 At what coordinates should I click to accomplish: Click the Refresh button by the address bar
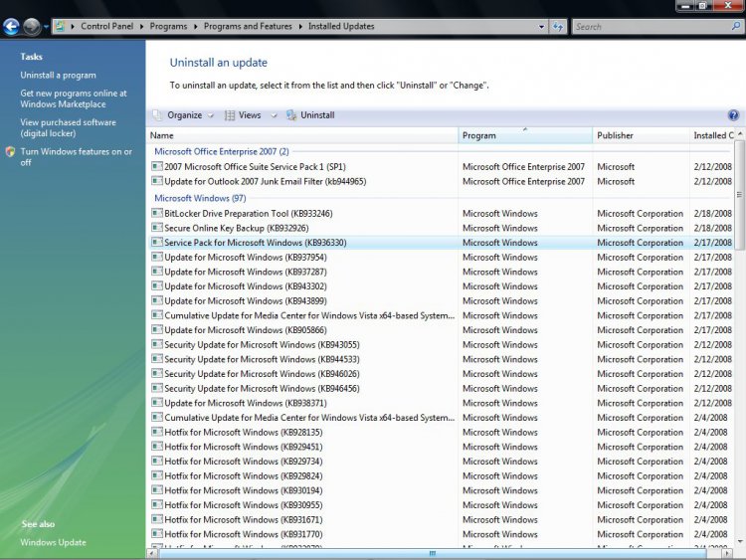pos(558,27)
